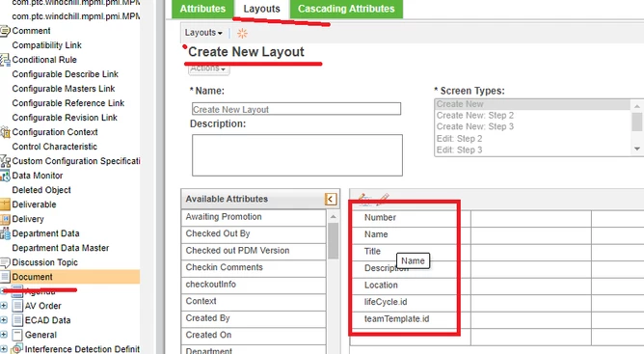The image size is (644, 354).
Task: Select Created On attribute
Action: tap(254, 335)
